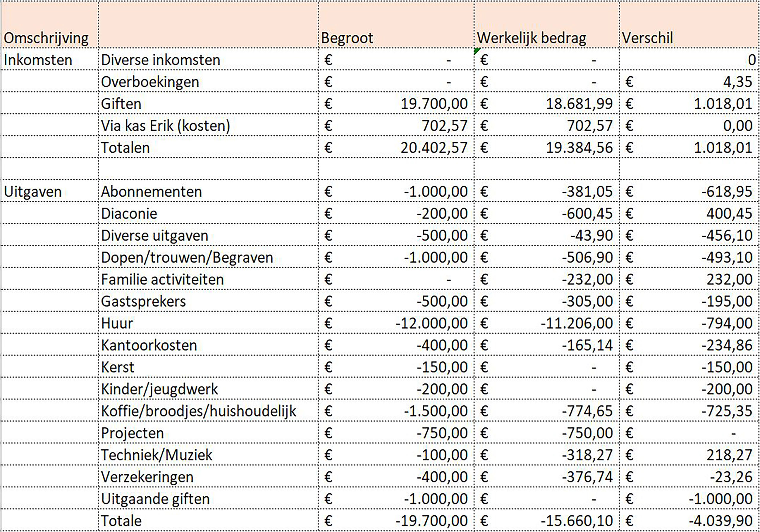Select the -232,00 actual amount cell
The image size is (760, 532).
pos(547,279)
